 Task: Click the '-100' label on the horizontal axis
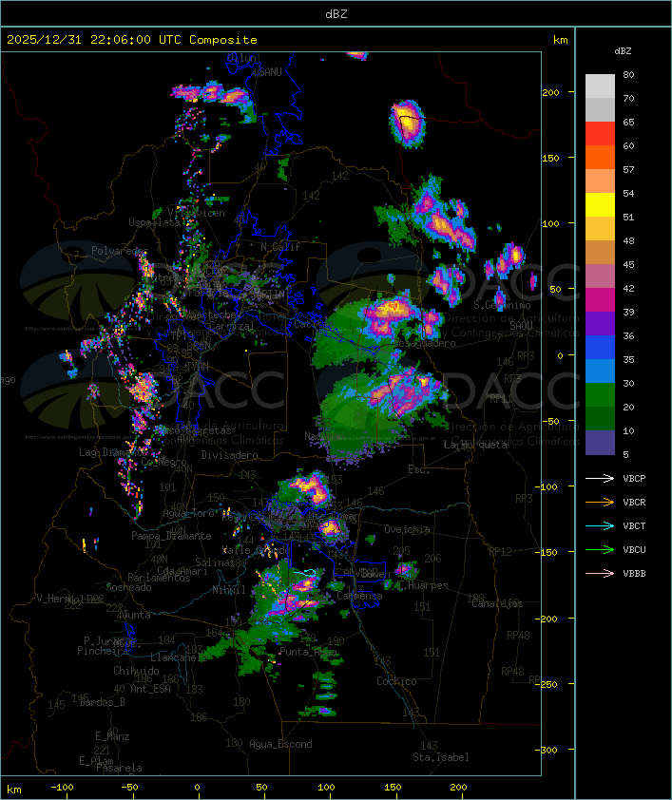62,788
